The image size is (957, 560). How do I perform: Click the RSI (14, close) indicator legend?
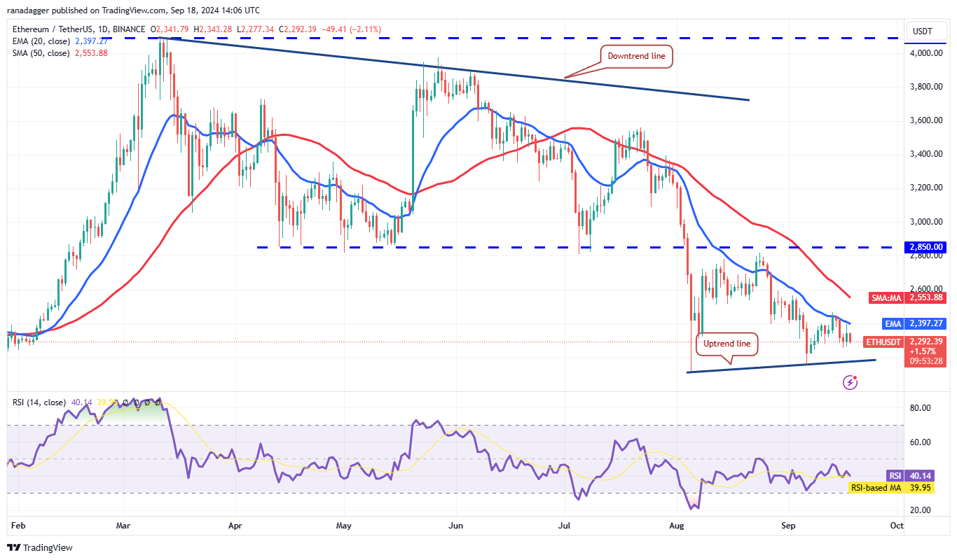(x=39, y=402)
